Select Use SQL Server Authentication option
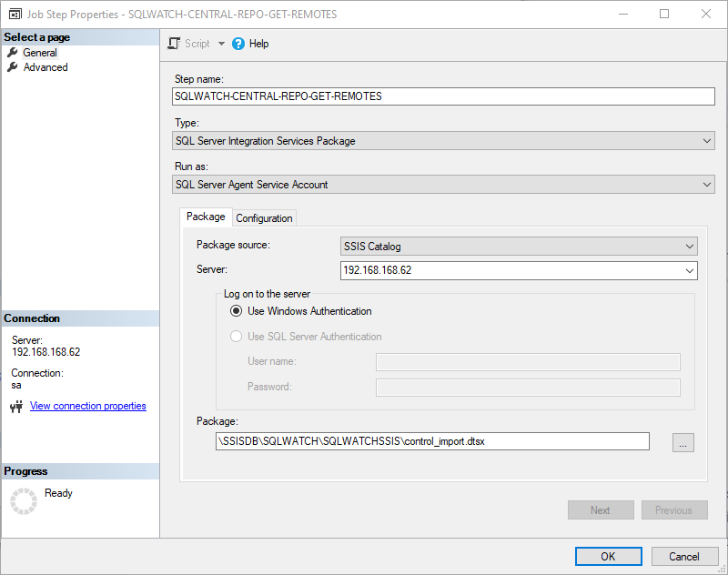 click(236, 337)
